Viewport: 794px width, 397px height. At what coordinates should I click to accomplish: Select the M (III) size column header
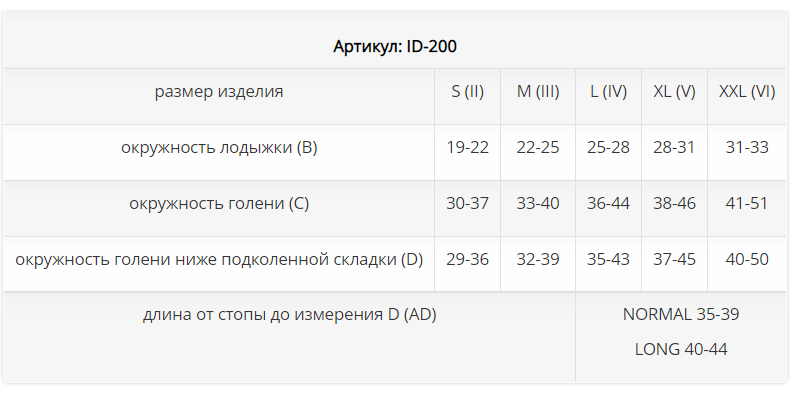(x=538, y=92)
